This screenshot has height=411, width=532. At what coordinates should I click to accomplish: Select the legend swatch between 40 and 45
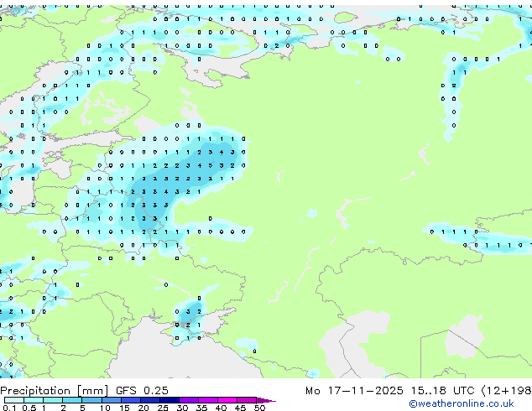point(227,400)
